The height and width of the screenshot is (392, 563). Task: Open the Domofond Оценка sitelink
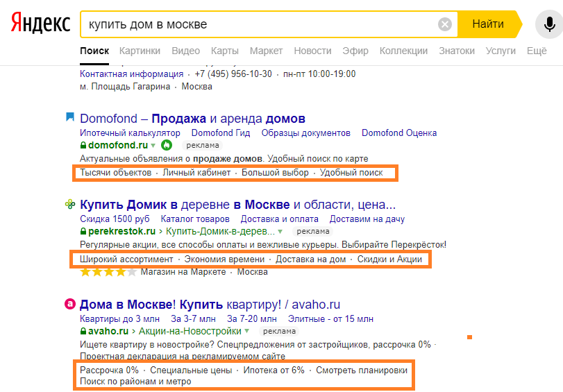(399, 133)
